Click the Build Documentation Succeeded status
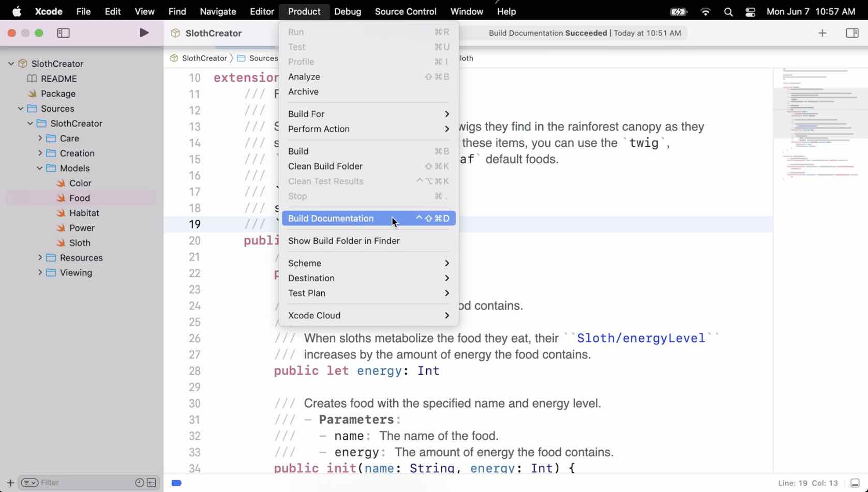This screenshot has width=868, height=492. [585, 33]
